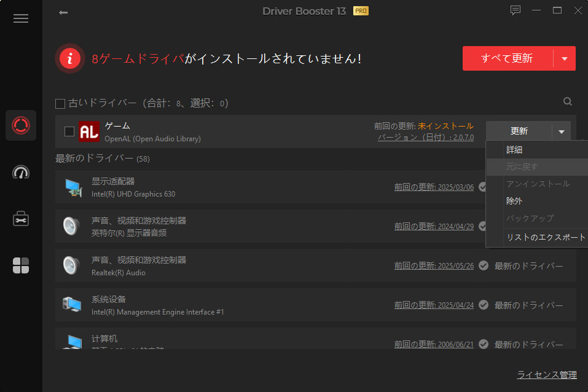Click the 8ゲームドライバ red headline text

[x=138, y=58]
